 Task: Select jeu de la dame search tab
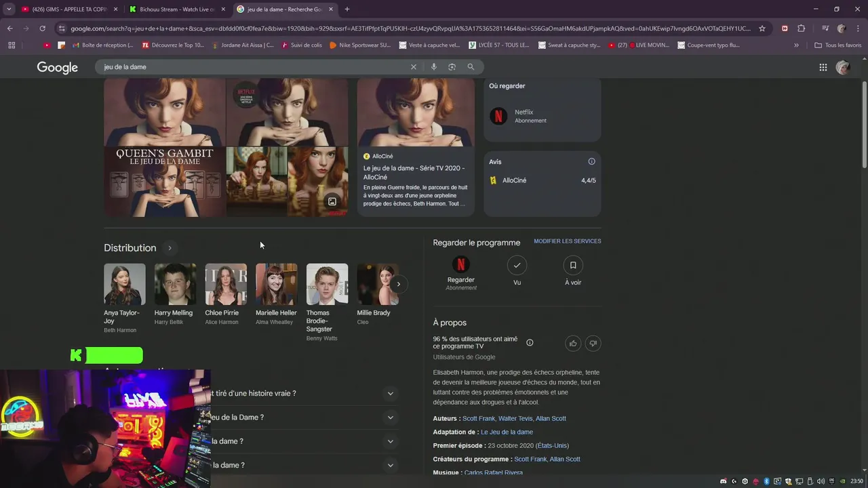(x=285, y=9)
